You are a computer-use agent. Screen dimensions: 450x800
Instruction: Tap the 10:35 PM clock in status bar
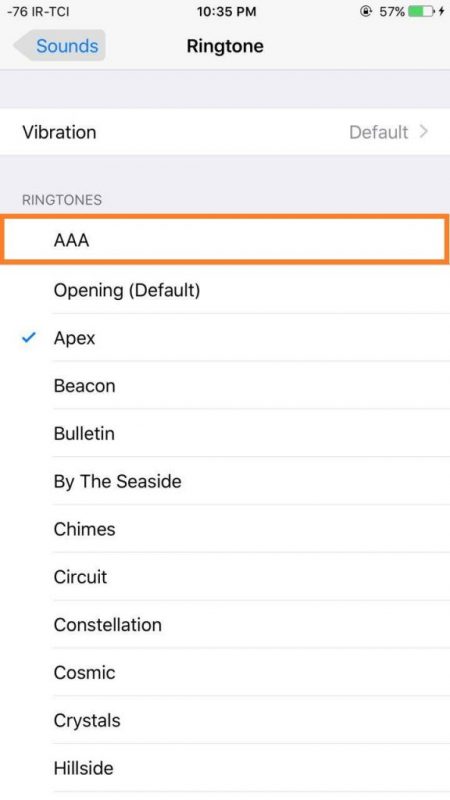[227, 11]
